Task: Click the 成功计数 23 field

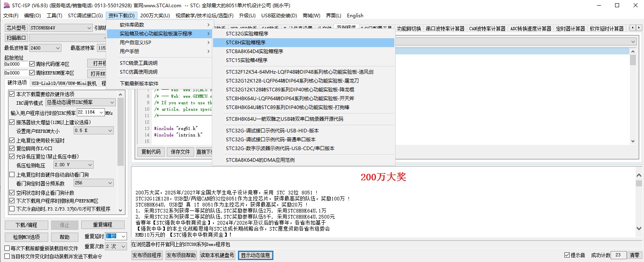Action: pyautogui.click(x=618, y=255)
